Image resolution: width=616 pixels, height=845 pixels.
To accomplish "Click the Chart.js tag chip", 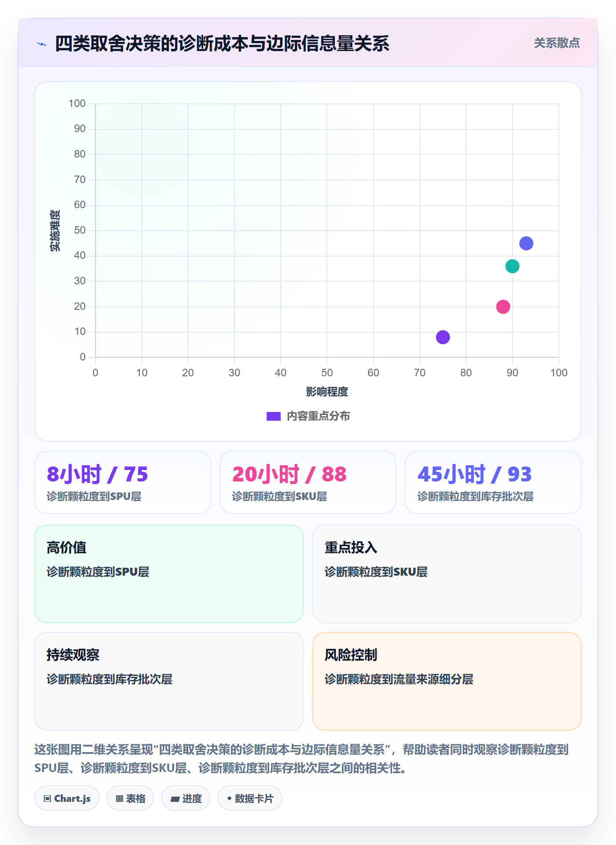I will pyautogui.click(x=67, y=798).
